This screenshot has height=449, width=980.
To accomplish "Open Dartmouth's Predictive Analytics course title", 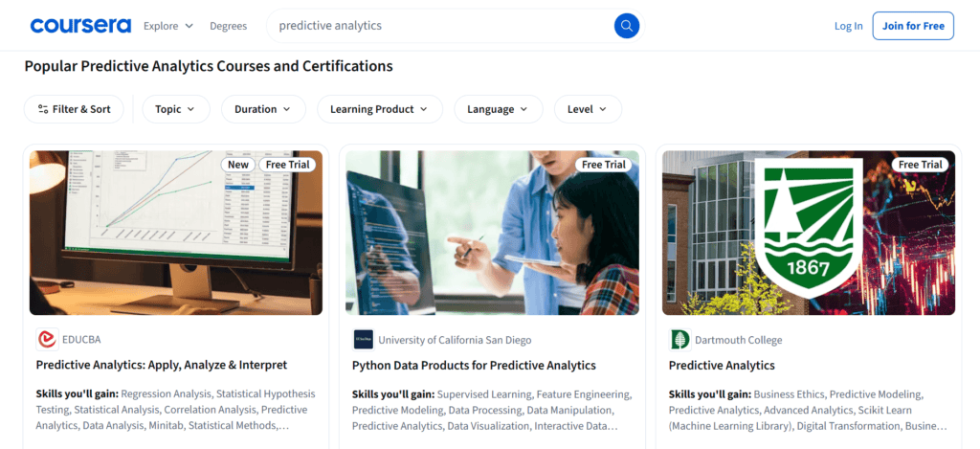I will pos(722,365).
